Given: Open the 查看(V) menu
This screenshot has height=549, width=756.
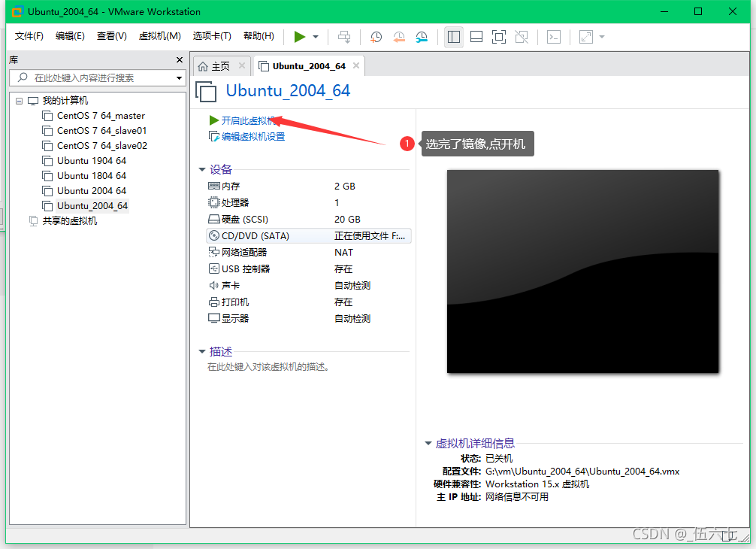Looking at the screenshot, I should [x=111, y=36].
